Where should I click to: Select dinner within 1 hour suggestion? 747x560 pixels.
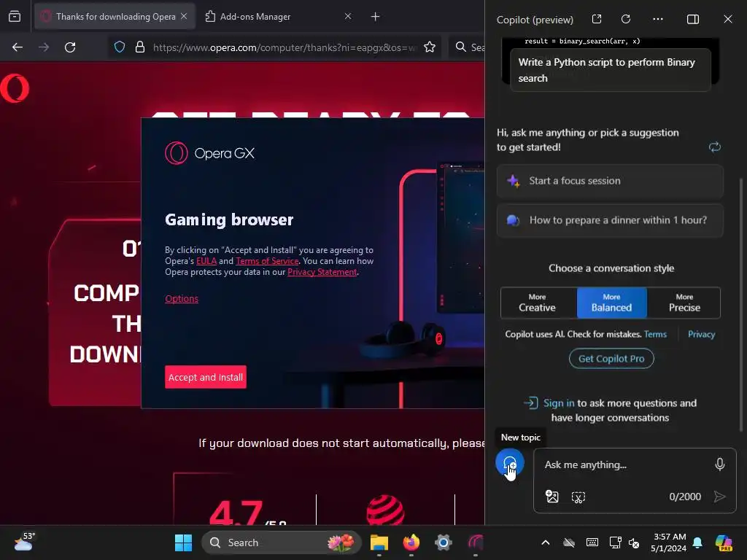[x=610, y=220]
